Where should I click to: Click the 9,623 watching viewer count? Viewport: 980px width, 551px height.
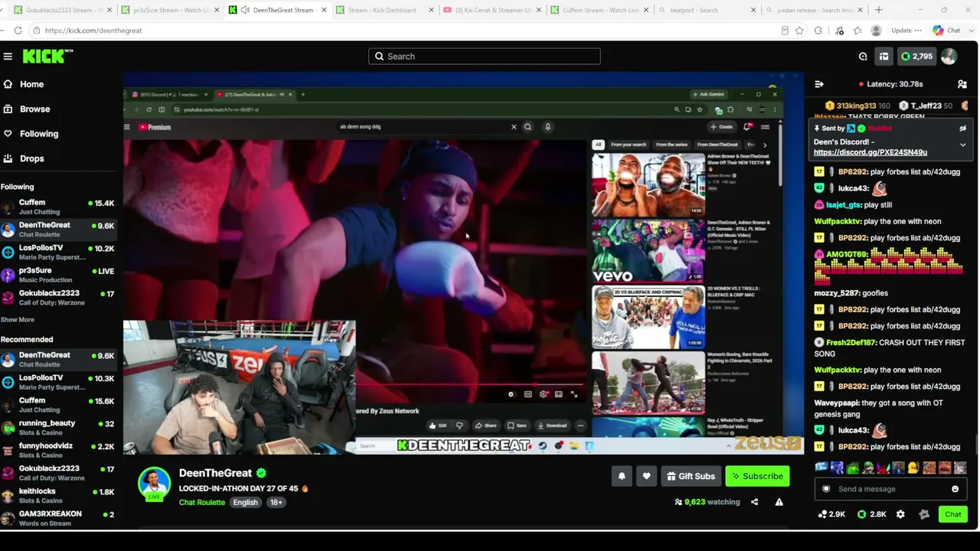pos(707,502)
